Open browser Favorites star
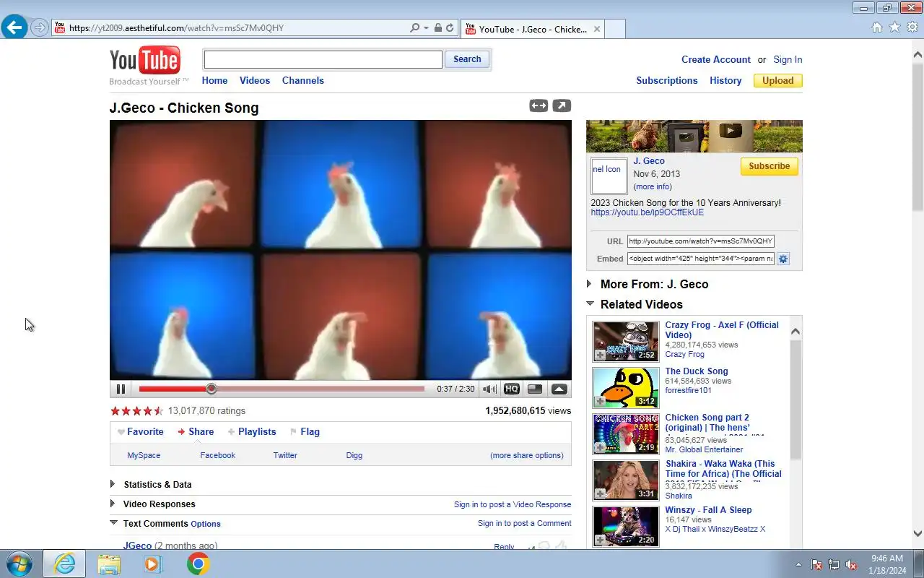The height and width of the screenshot is (578, 924). (894, 27)
